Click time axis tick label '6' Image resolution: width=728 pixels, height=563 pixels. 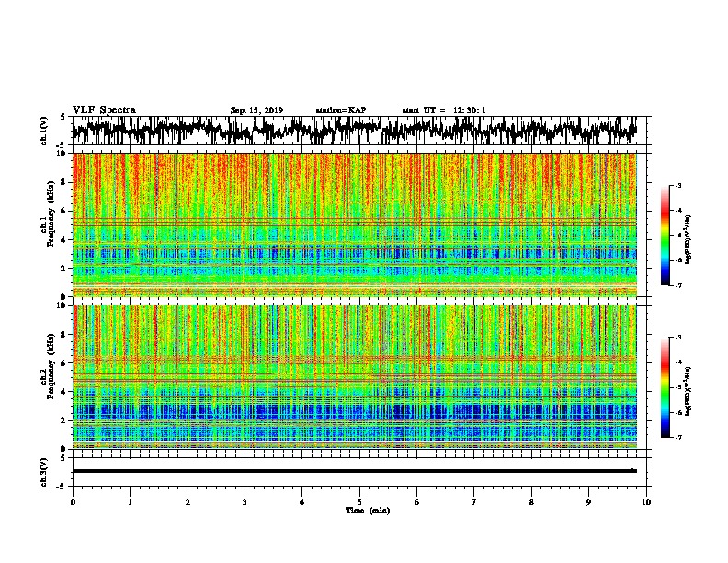(x=416, y=502)
